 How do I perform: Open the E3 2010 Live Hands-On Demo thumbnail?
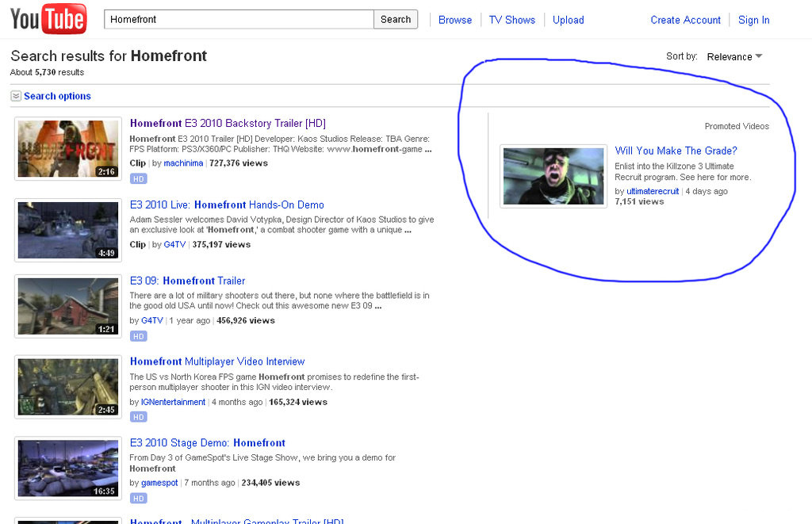[68, 230]
